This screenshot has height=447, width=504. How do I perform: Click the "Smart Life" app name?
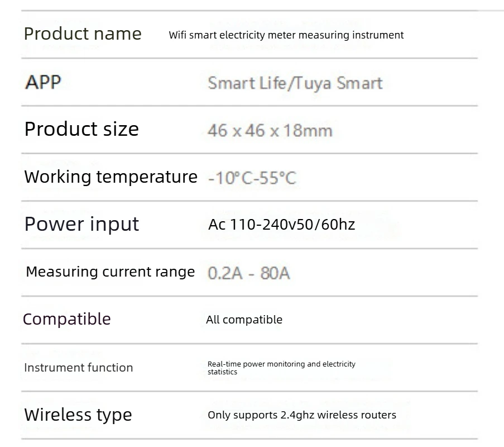(246, 83)
